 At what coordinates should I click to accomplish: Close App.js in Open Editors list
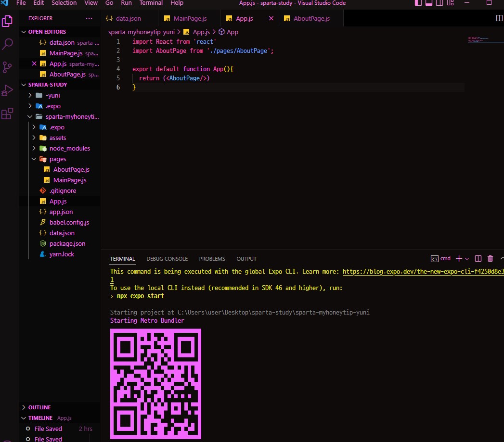(34, 63)
